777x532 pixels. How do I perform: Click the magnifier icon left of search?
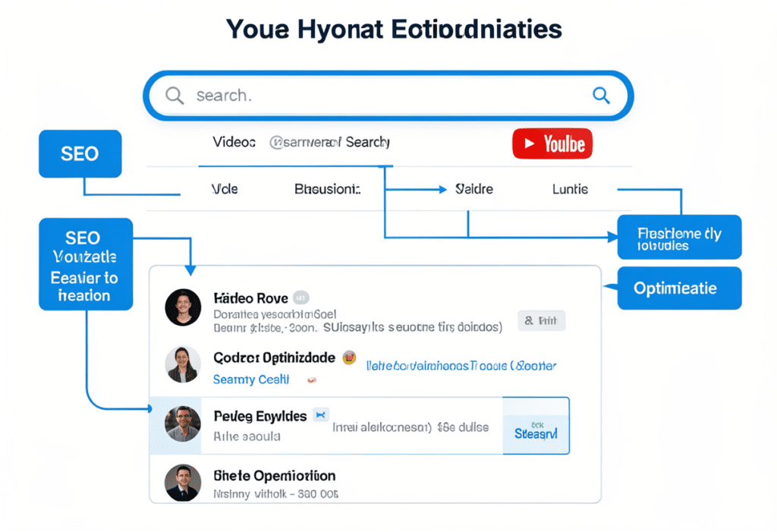tap(175, 96)
